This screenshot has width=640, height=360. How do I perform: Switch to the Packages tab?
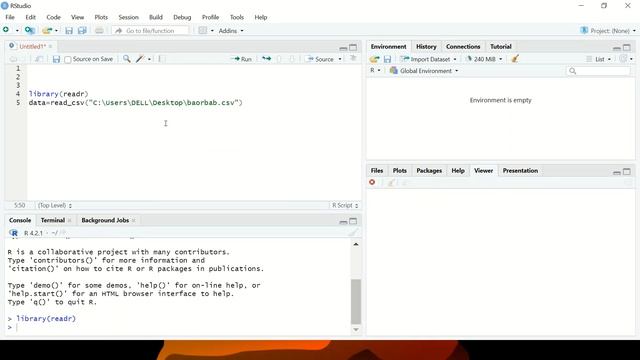[429, 171]
